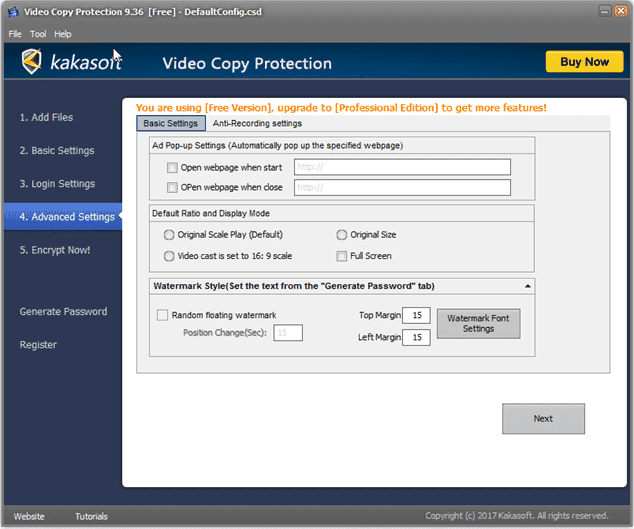Collapse the Watermark Style section arrow

[527, 286]
